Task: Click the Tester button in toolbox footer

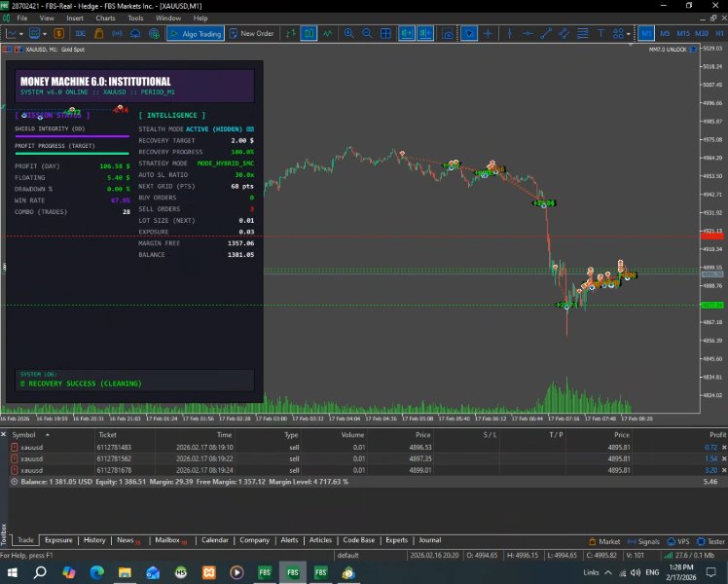Action: point(710,541)
